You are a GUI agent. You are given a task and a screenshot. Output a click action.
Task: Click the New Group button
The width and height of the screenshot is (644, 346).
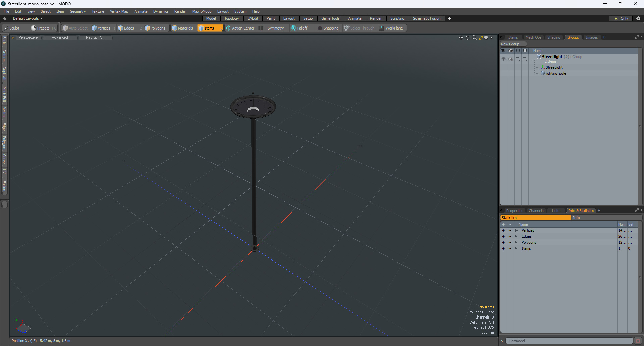coord(513,44)
